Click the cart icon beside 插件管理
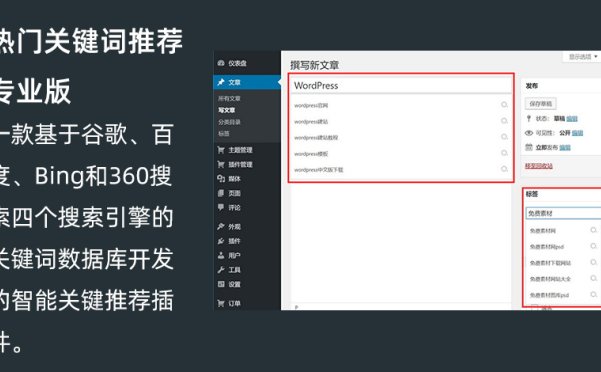The height and width of the screenshot is (372, 601). 221,164
